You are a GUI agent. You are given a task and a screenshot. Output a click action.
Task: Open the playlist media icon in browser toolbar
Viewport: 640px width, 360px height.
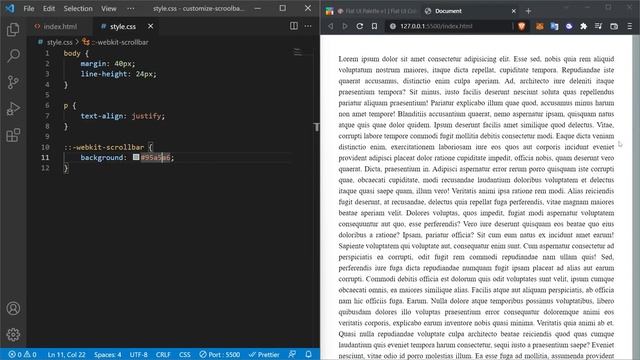[x=598, y=26]
